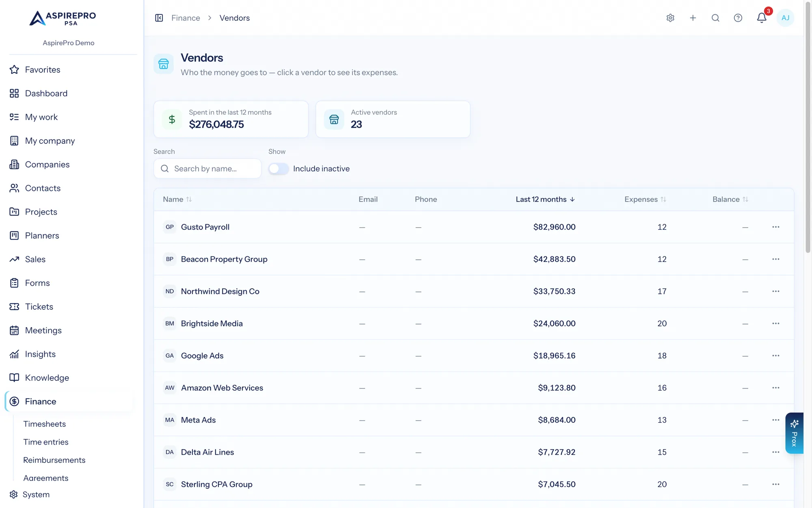Click the Spent in last 12 months card
The image size is (812, 508).
[x=231, y=119]
